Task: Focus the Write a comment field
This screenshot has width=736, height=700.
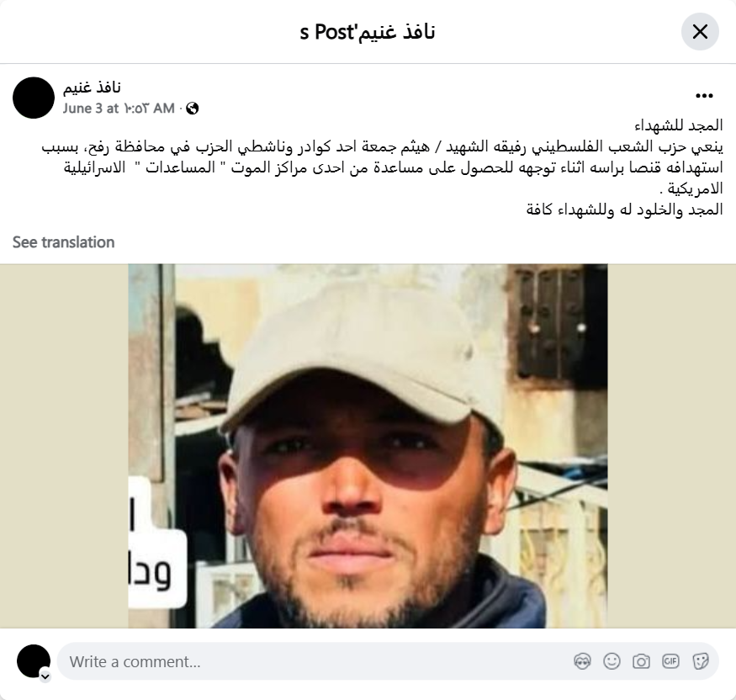Action: pyautogui.click(x=319, y=661)
